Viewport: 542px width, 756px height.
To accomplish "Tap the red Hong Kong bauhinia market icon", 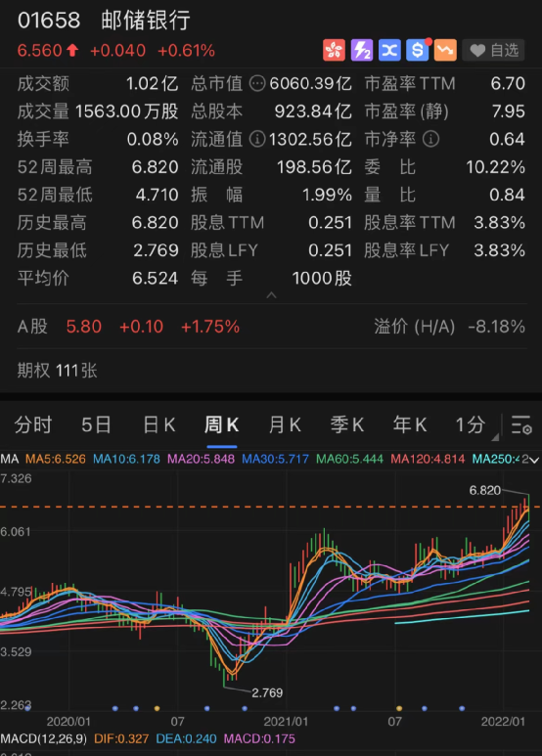I will (x=334, y=50).
